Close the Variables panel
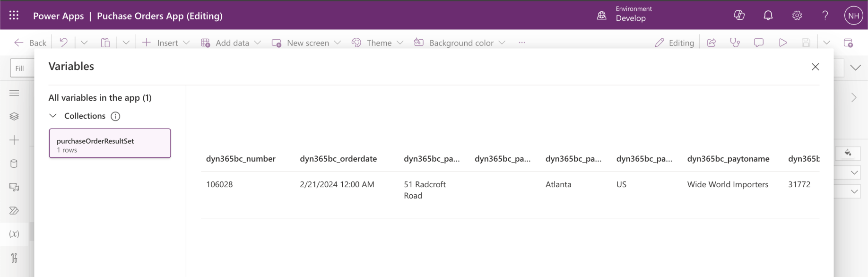The width and height of the screenshot is (868, 277). [x=815, y=67]
